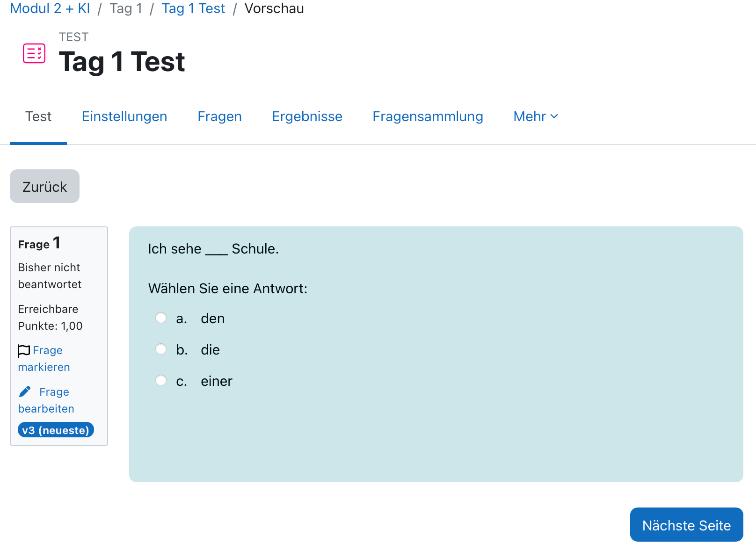Switch to the Ergebnisse tab
The width and height of the screenshot is (756, 551).
coord(307,116)
